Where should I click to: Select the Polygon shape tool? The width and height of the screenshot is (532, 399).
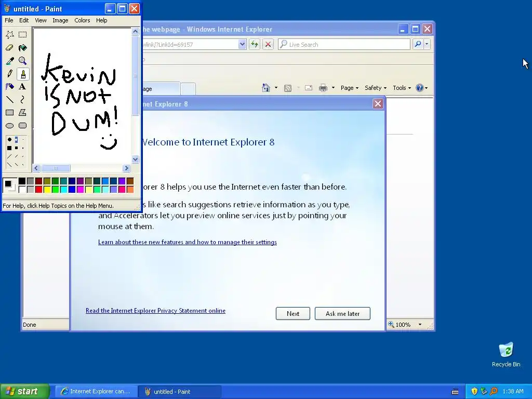(23, 112)
